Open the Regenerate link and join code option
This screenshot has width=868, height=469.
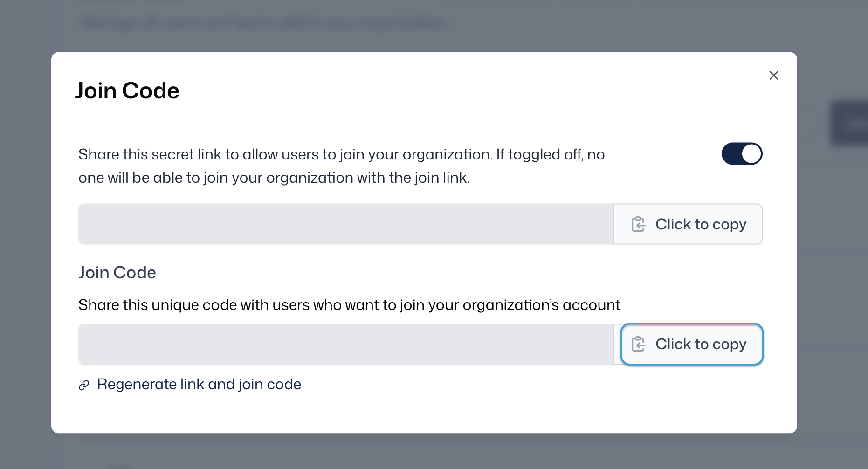point(199,384)
